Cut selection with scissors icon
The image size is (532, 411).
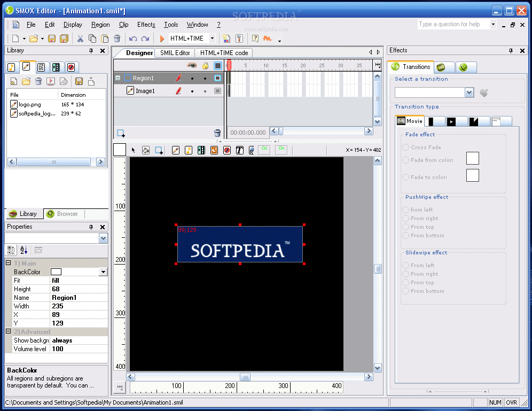pos(80,38)
